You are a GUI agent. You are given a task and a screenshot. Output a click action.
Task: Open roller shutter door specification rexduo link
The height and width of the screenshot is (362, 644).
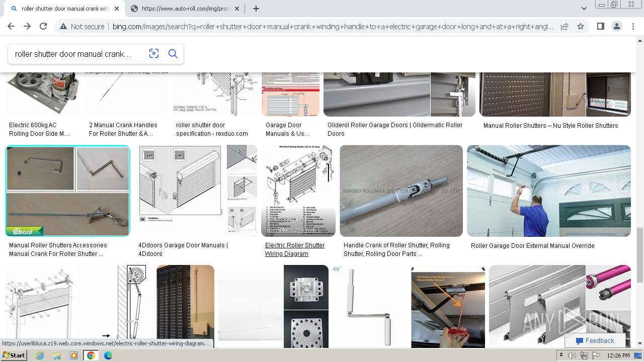(x=212, y=129)
